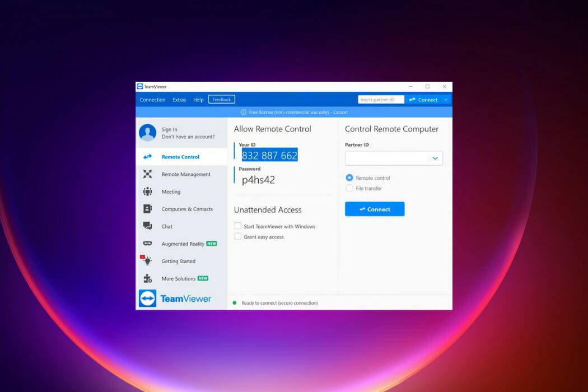
Task: Click the Getting Started lightbulb icon
Action: [x=147, y=260]
